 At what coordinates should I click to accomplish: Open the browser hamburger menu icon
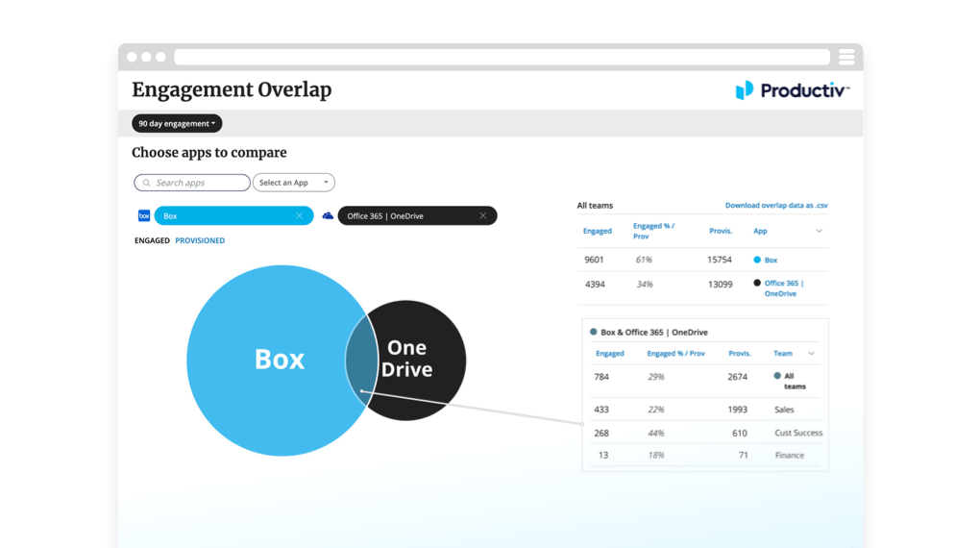(x=846, y=57)
